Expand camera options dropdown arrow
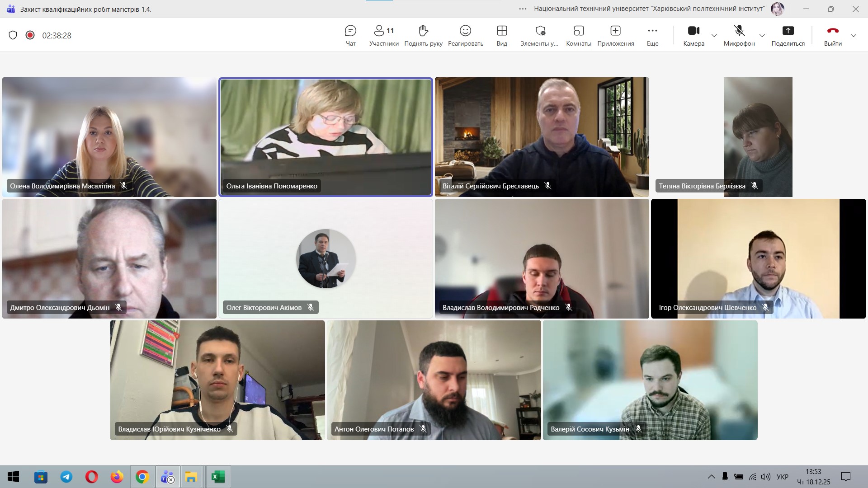 [714, 36]
